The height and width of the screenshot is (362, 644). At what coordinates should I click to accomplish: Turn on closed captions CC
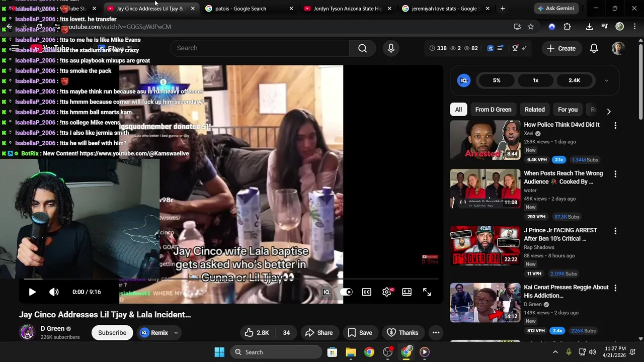click(366, 292)
